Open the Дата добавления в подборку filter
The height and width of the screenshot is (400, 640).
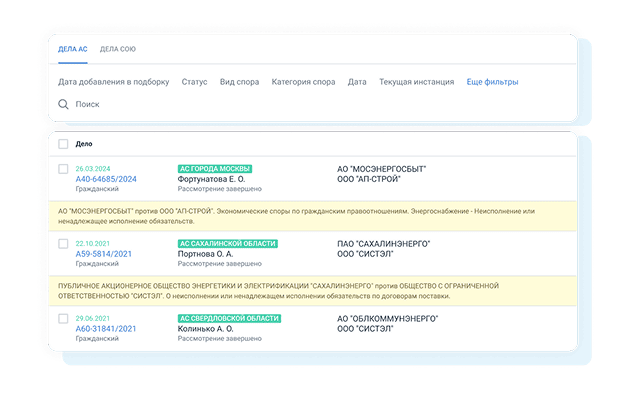[113, 82]
